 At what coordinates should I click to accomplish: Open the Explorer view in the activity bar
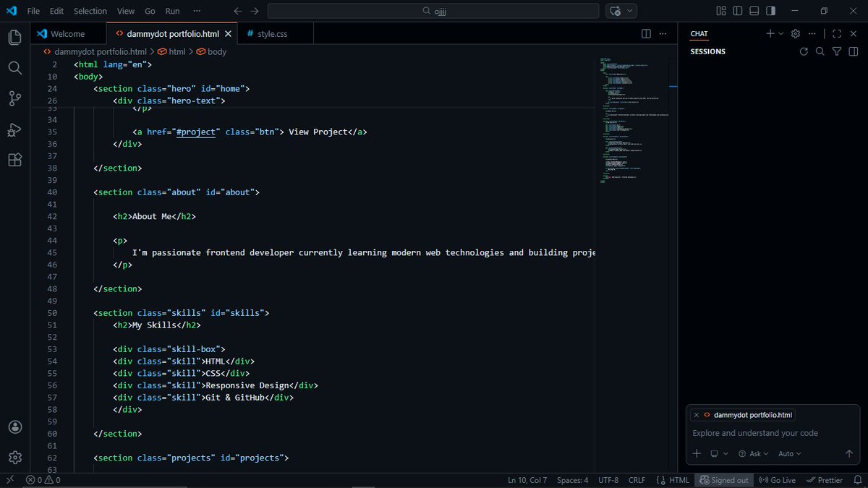point(15,37)
